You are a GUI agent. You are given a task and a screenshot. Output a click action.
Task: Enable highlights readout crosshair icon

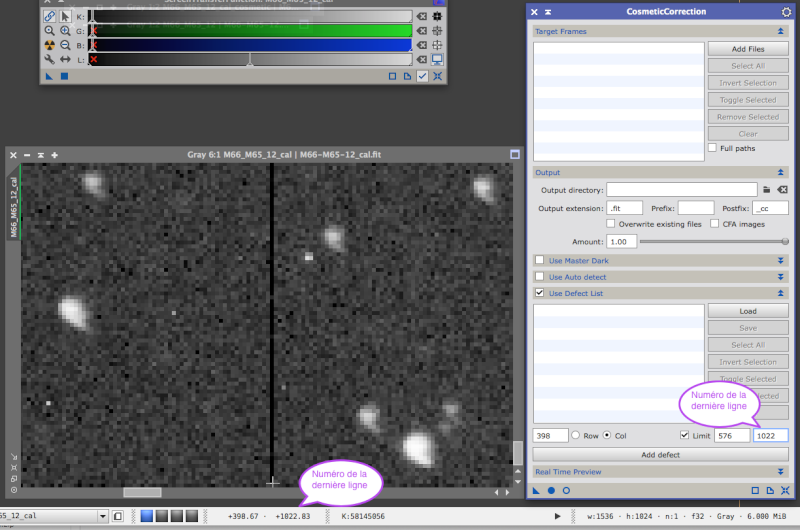[x=437, y=45]
